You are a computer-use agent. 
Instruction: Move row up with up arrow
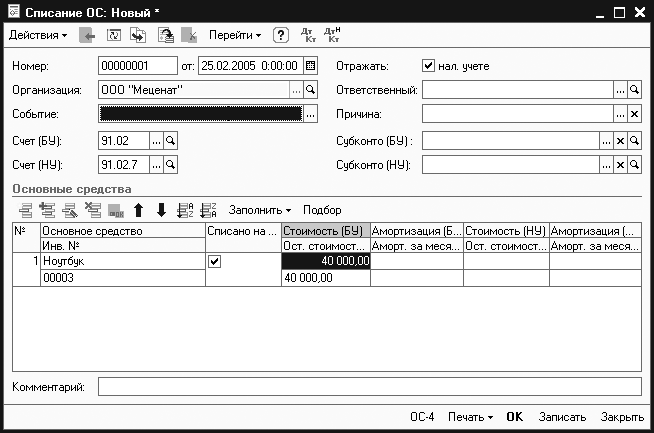click(x=138, y=210)
